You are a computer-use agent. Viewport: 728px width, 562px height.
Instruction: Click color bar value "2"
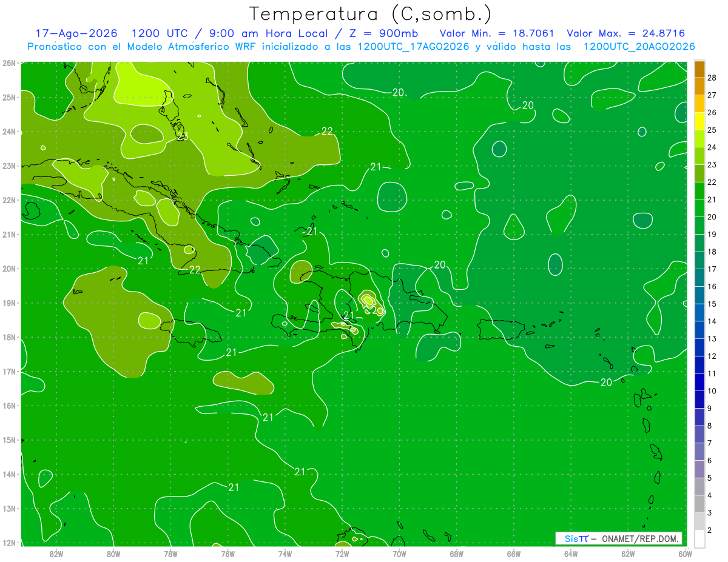coord(710,530)
